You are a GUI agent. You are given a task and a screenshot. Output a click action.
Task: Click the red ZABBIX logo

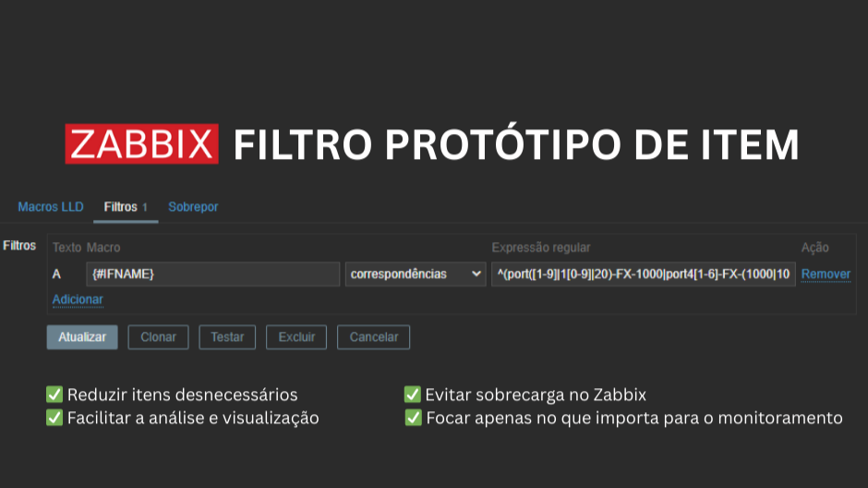[x=141, y=144]
